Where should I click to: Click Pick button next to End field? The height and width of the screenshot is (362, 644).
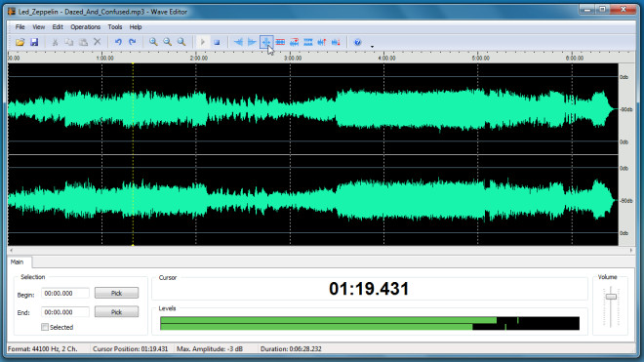pyautogui.click(x=117, y=312)
